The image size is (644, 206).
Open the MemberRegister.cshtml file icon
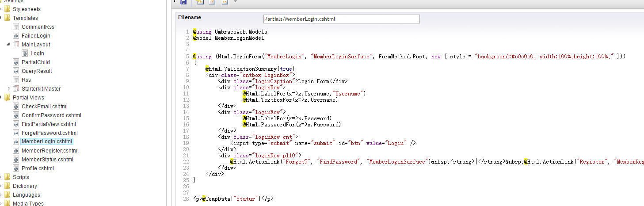(x=16, y=150)
